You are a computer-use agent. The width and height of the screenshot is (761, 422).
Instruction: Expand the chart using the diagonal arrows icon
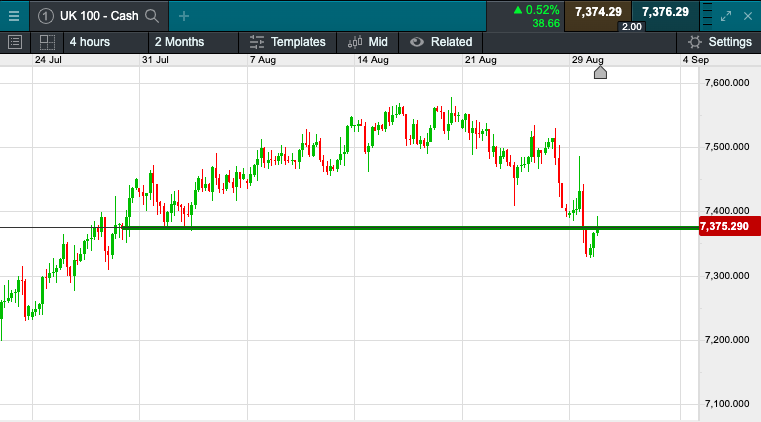[728, 15]
